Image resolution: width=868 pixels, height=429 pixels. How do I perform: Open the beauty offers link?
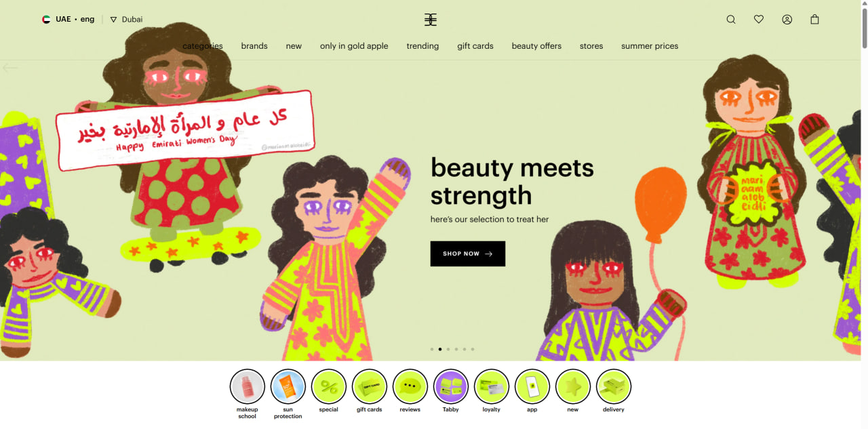coord(536,46)
